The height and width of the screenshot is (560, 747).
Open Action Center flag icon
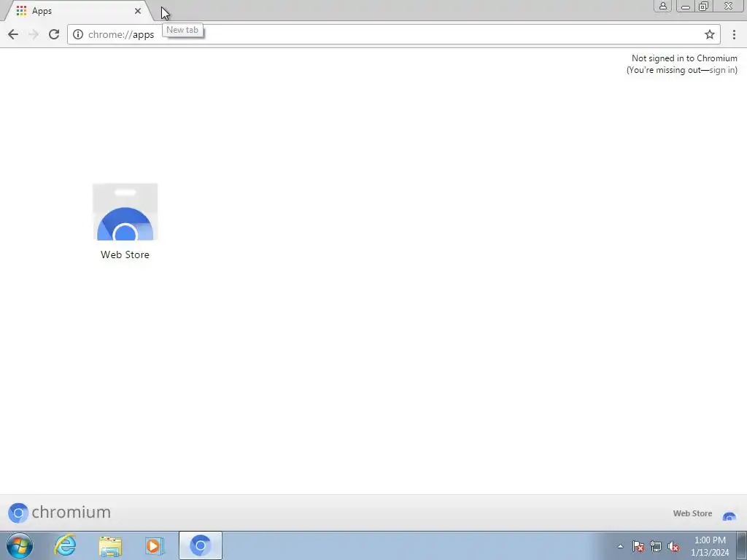coord(638,546)
